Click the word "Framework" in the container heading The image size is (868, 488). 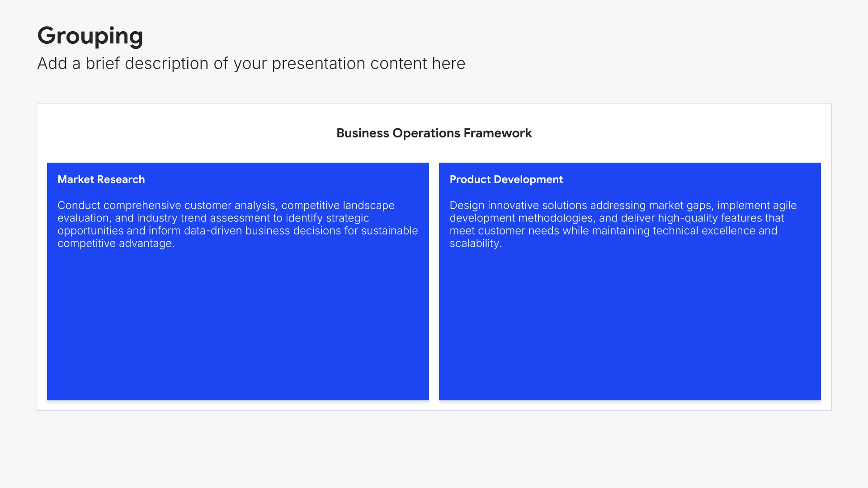(x=497, y=133)
